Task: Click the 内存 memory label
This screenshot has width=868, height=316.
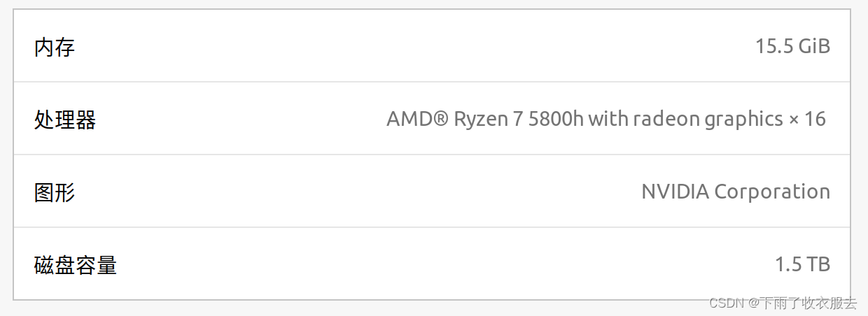Action: (x=55, y=48)
